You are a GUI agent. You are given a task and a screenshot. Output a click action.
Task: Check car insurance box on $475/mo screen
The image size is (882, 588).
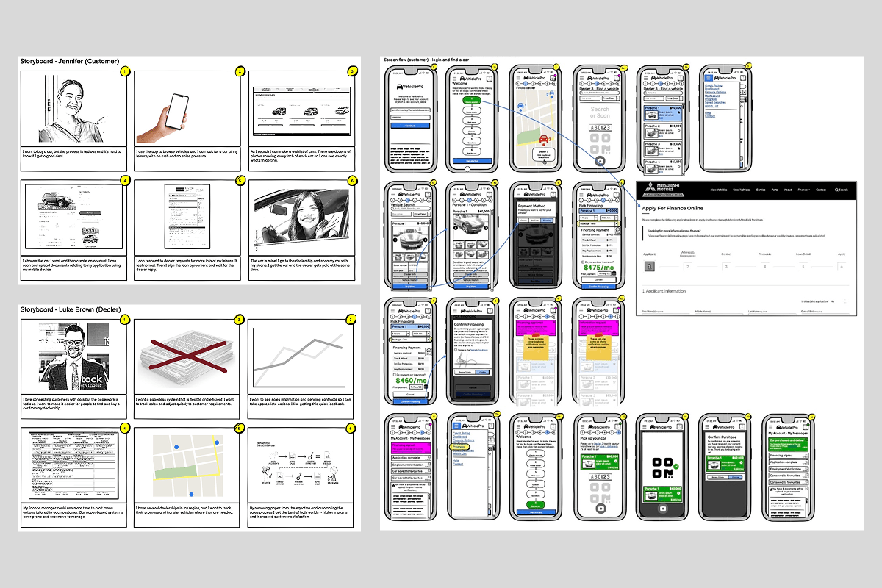coord(583,261)
